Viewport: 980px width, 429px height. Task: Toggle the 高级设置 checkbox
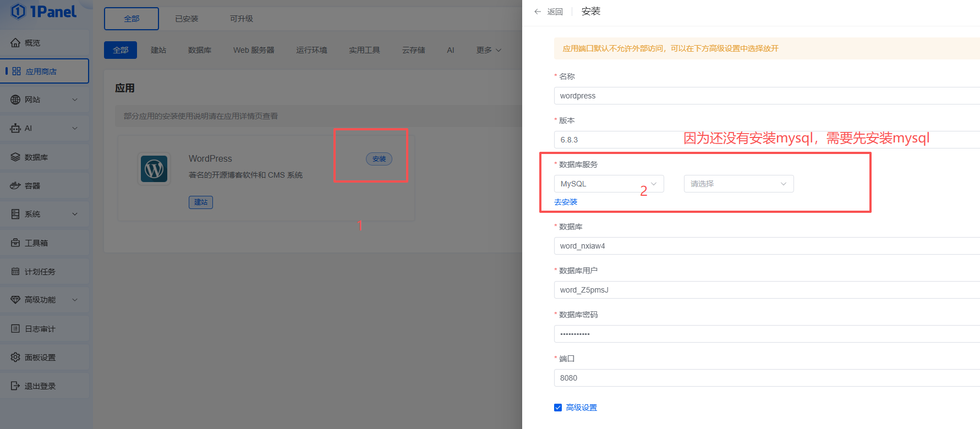click(x=558, y=408)
